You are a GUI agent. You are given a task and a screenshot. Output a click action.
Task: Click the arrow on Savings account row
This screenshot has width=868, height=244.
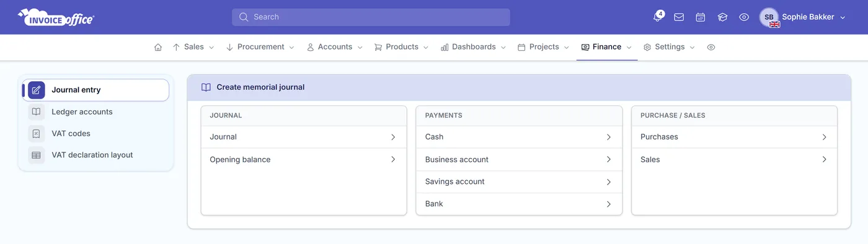pyautogui.click(x=609, y=182)
